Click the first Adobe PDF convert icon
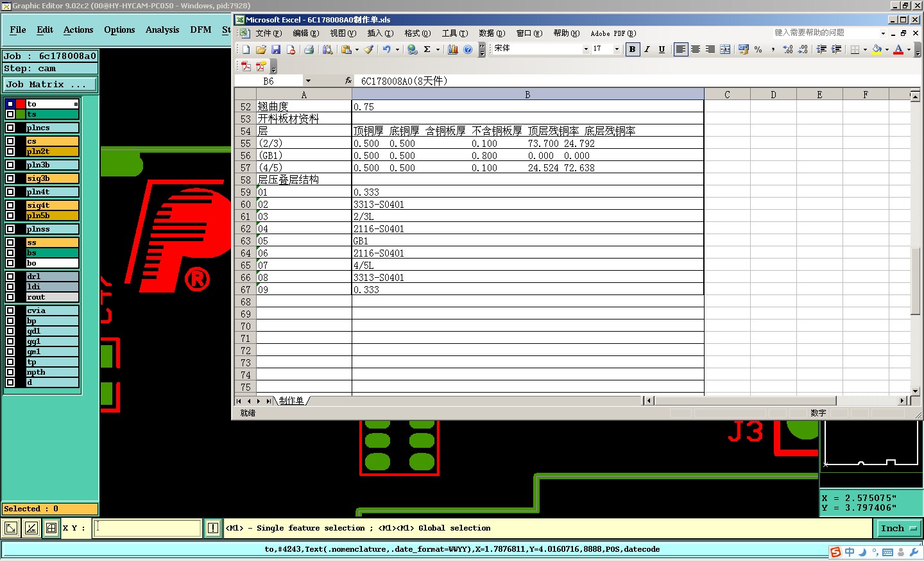 pos(246,66)
